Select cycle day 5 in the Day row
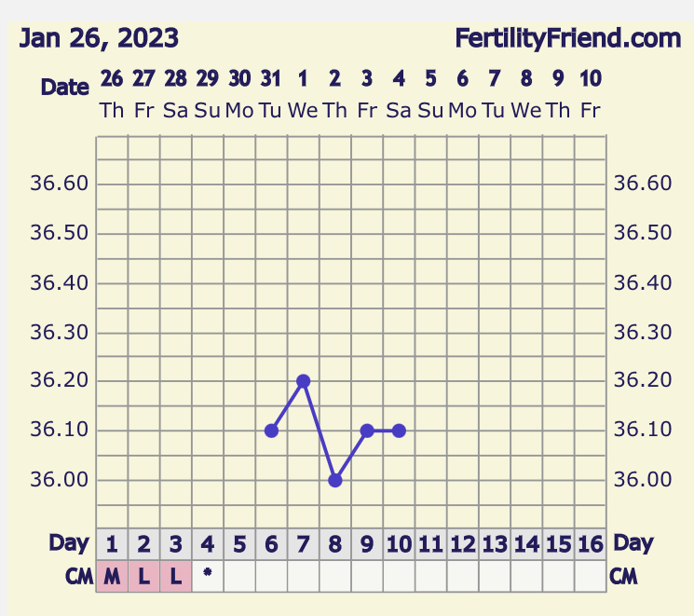 (x=239, y=543)
